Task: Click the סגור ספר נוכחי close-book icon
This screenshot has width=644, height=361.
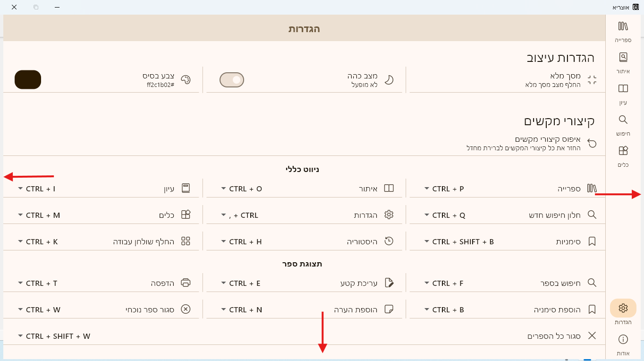Action: 186,309
